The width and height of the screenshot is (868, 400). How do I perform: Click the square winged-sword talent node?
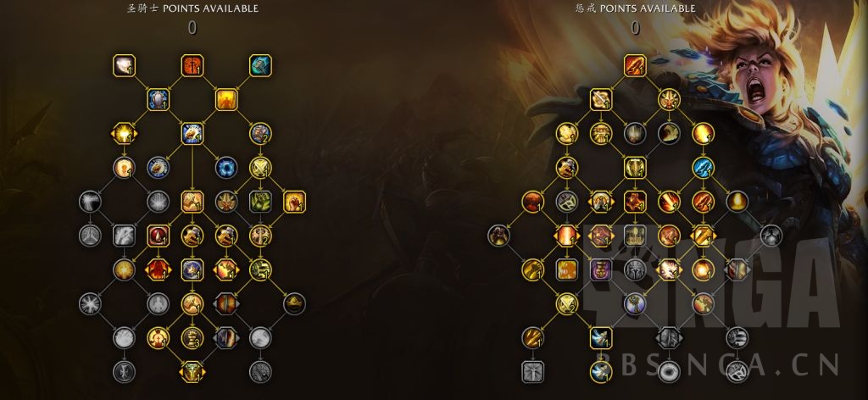601,338
